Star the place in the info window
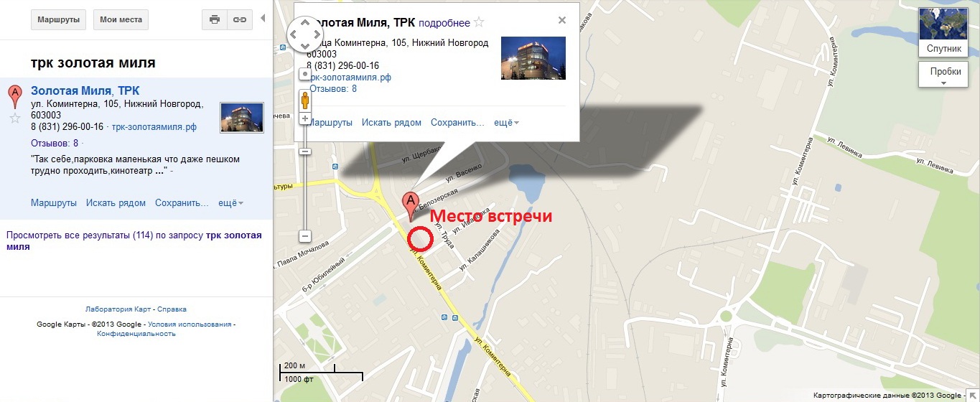980x402 pixels. (479, 22)
